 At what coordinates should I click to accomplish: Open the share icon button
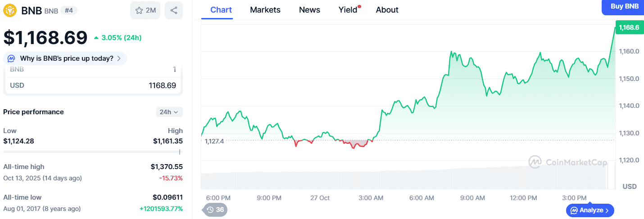tap(174, 10)
